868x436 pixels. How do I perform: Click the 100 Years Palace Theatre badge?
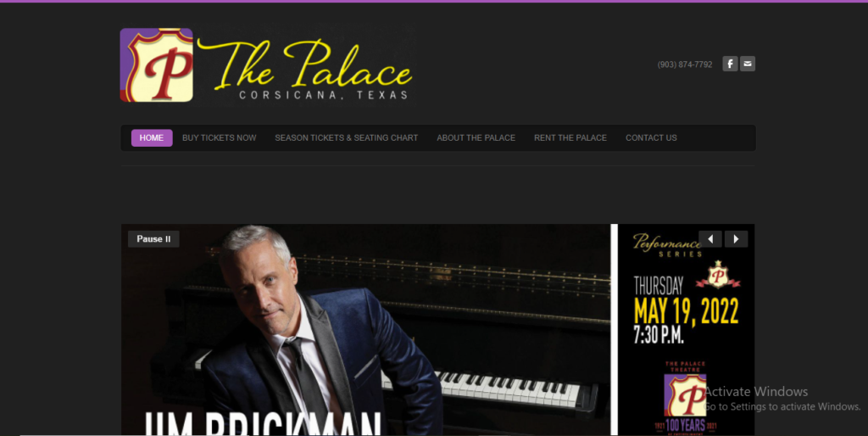685,398
